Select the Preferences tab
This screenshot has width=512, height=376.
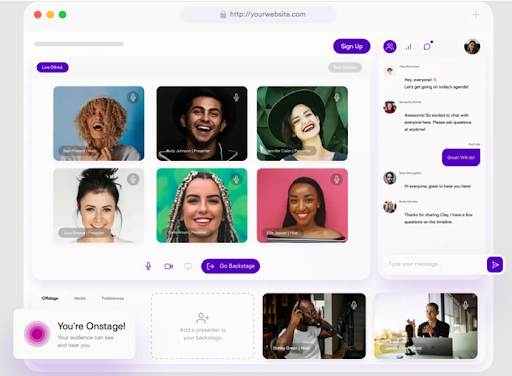coord(113,298)
